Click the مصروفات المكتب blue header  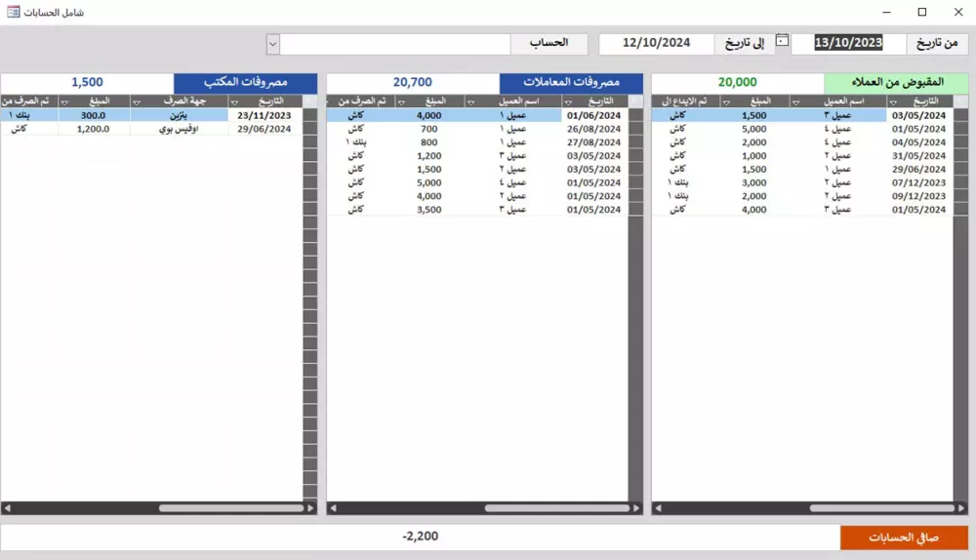[x=245, y=82]
